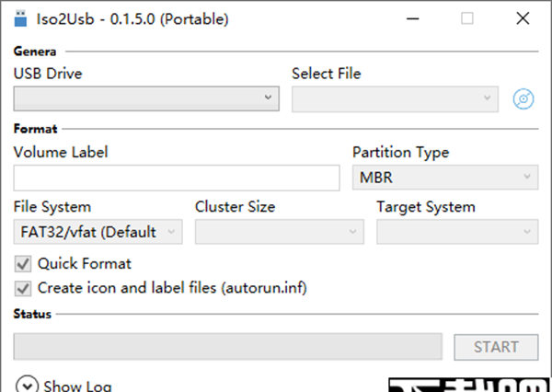The width and height of the screenshot is (552, 392).
Task: Click the 'Partition Type' label
Action: (401, 153)
